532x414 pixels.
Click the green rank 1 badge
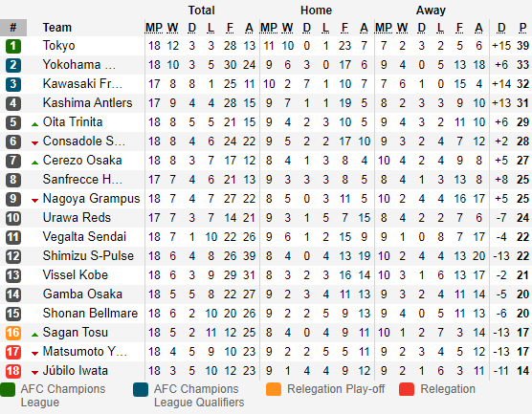(x=13, y=46)
